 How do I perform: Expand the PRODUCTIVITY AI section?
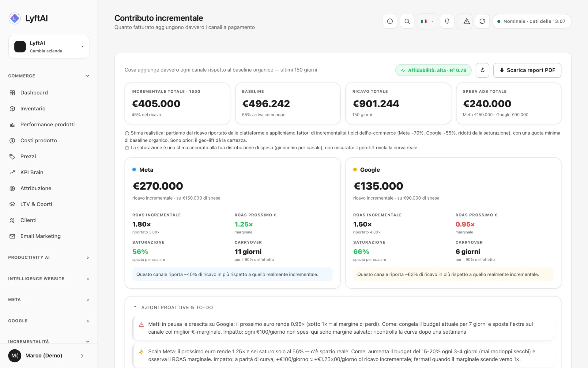(49, 258)
